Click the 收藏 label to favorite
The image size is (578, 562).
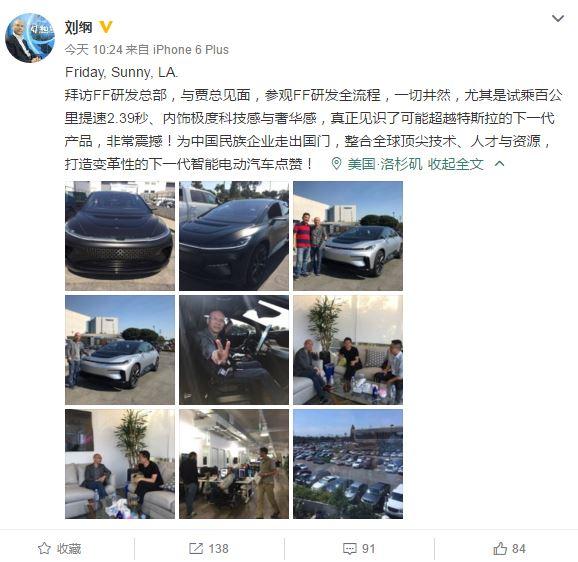point(69,548)
